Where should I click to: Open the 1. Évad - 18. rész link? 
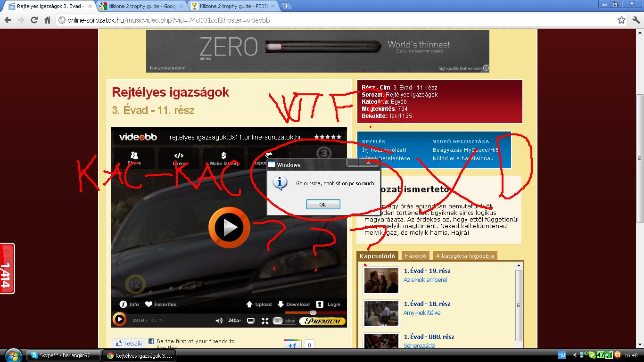[427, 304]
